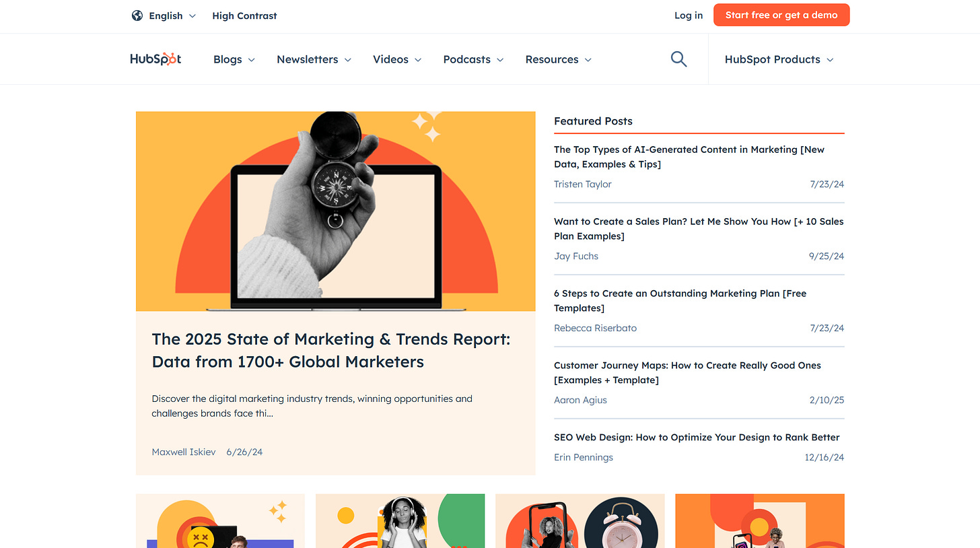Viewport: 980px width, 548px height.
Task: Click the 2/10/25 post date
Action: (x=827, y=401)
